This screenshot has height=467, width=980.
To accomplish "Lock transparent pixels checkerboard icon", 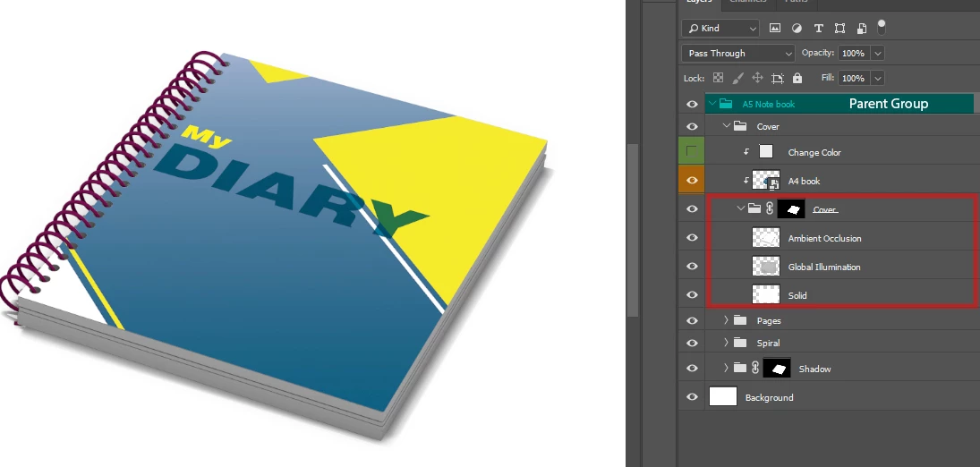I will tap(718, 78).
